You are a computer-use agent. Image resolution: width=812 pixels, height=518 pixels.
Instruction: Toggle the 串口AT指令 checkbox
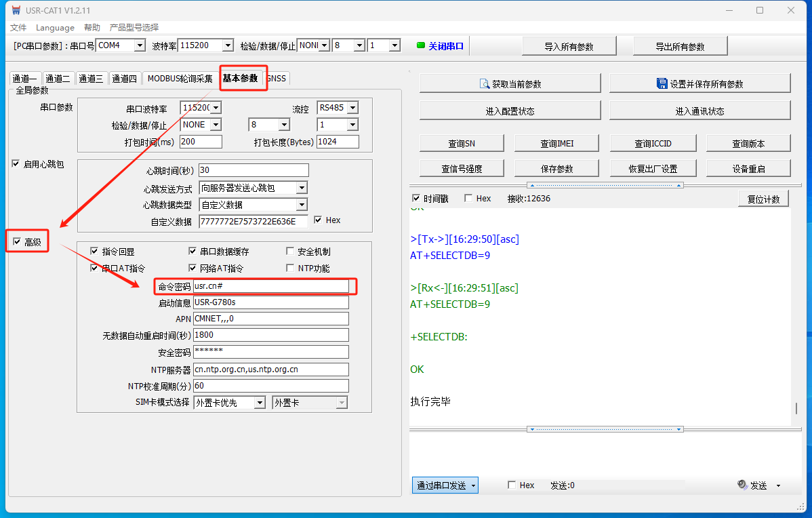pos(94,268)
